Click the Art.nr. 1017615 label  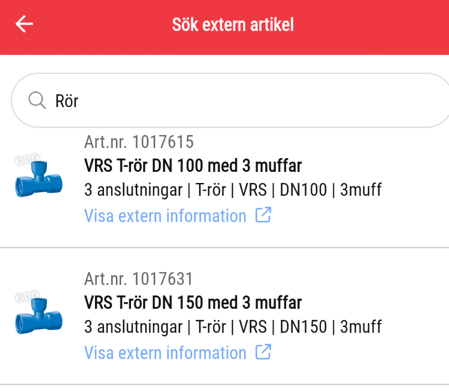(x=139, y=142)
